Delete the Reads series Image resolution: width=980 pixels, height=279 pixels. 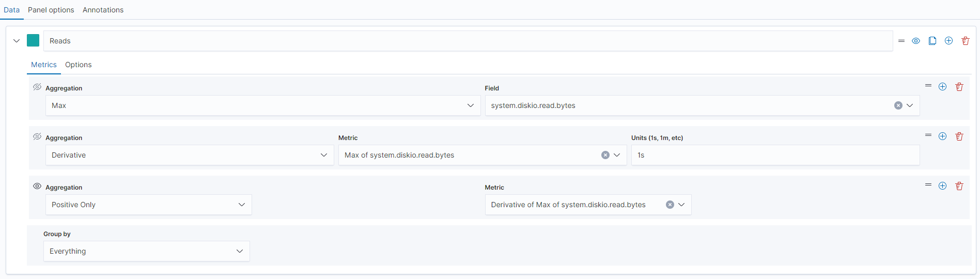[966, 41]
